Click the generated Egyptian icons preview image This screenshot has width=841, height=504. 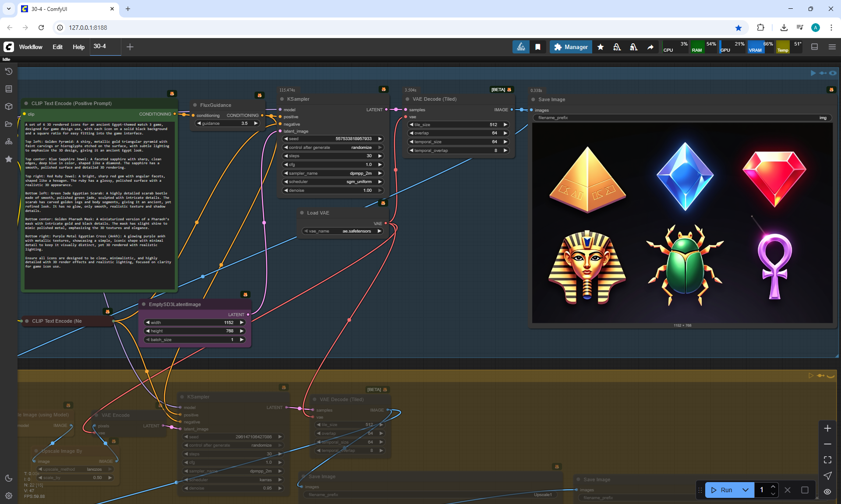pyautogui.click(x=682, y=223)
